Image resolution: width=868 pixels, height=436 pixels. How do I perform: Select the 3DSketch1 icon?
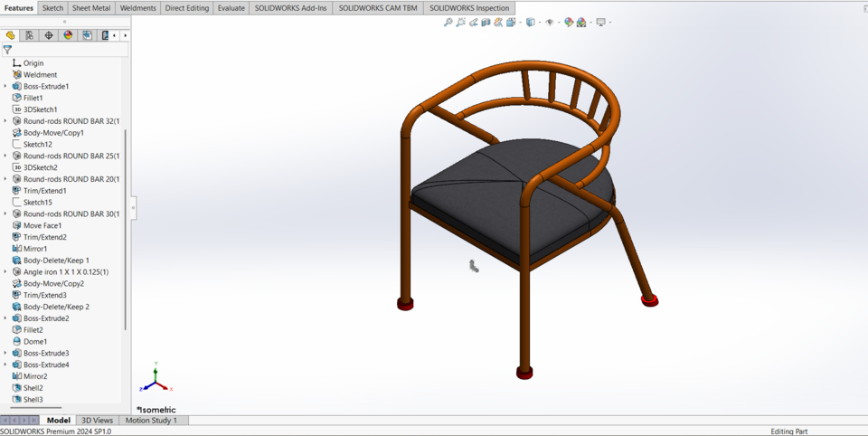pos(16,109)
